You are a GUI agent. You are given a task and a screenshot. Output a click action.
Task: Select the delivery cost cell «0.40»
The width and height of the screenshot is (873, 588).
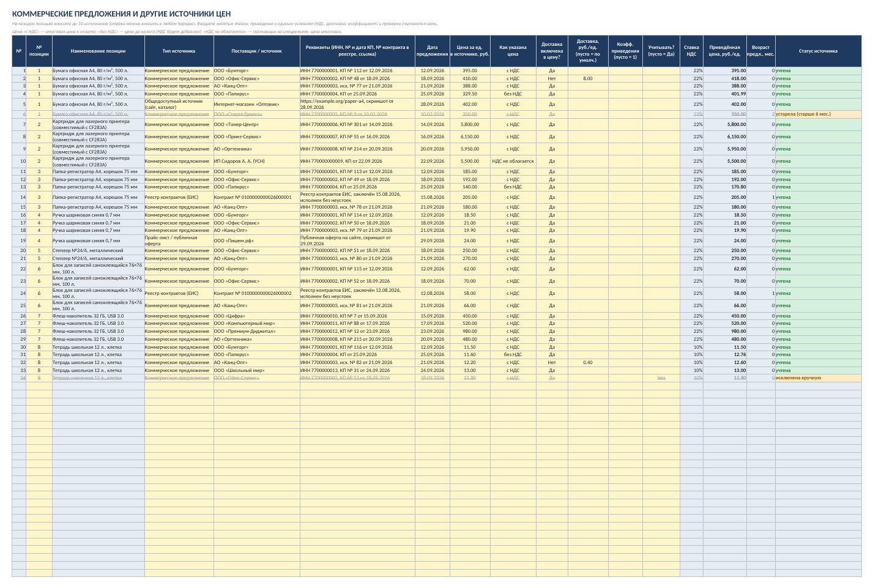[x=588, y=363]
